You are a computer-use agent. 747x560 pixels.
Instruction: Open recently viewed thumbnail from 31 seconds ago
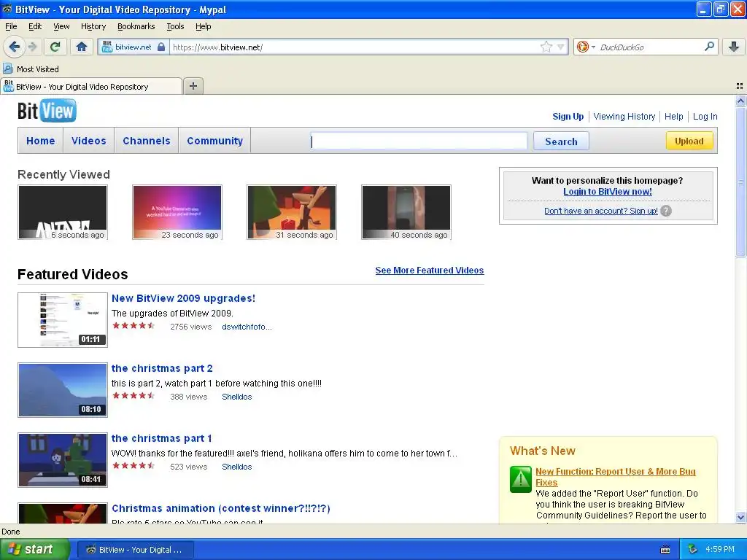[x=292, y=212]
